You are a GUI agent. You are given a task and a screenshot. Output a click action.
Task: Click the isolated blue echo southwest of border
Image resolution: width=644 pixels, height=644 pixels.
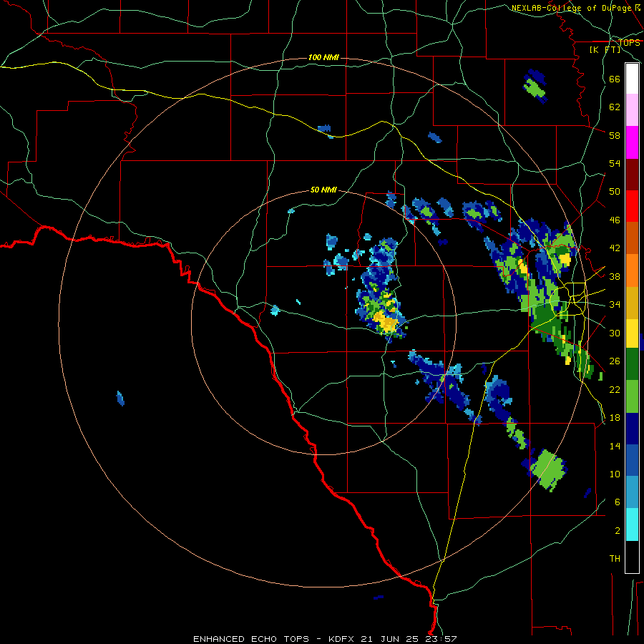pyautogui.click(x=120, y=399)
